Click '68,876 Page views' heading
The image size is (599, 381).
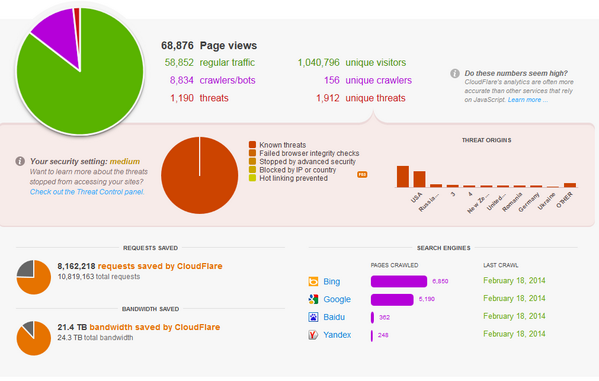pos(209,45)
